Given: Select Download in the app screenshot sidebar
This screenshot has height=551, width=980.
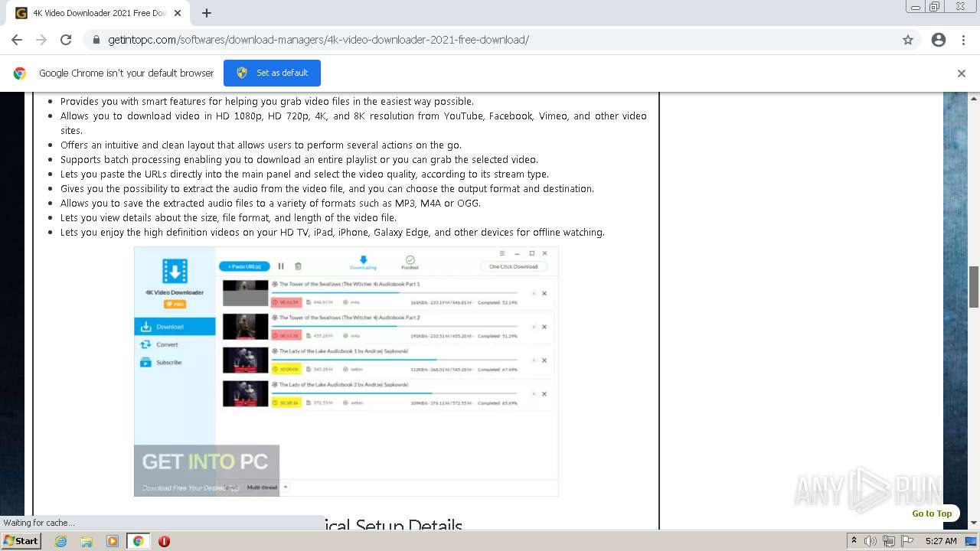Looking at the screenshot, I should click(x=175, y=327).
